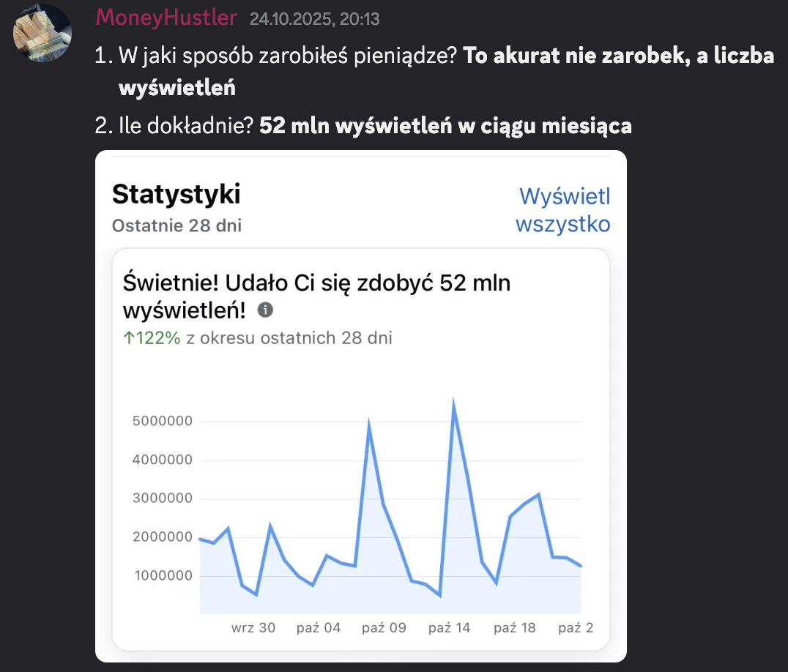Click the Ostatnie 28 dni subtitle
Screen dimensions: 788x672
[x=176, y=225]
